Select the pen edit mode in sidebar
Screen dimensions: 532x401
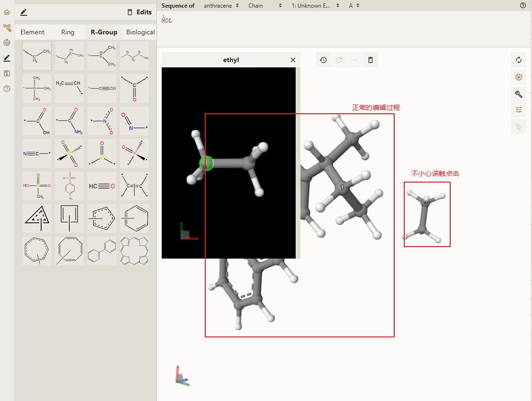pos(7,58)
